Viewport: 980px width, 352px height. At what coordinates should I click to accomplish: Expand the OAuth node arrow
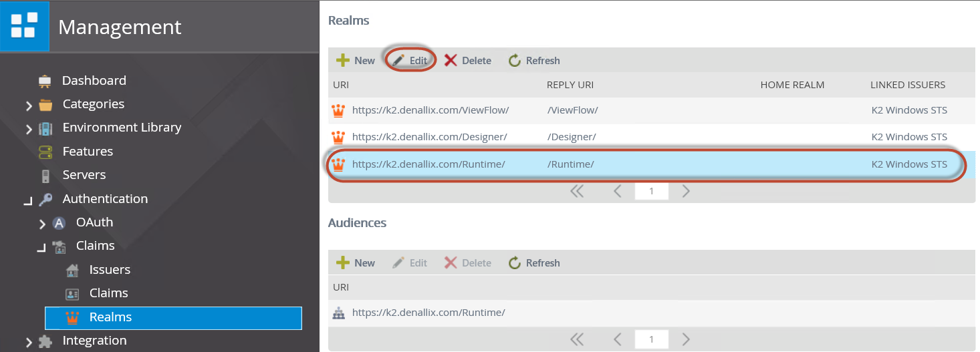[x=42, y=224]
